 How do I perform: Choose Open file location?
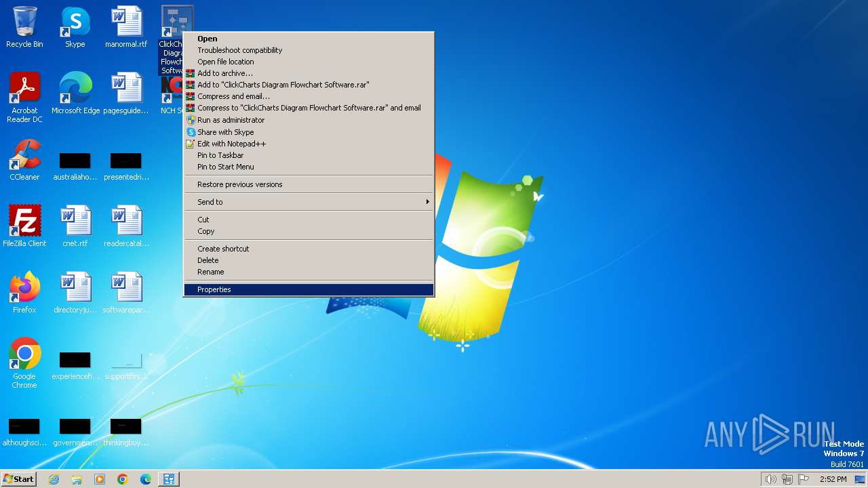[x=309, y=62]
